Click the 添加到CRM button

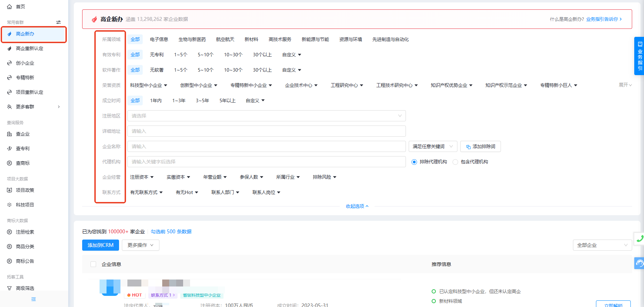tap(100, 245)
